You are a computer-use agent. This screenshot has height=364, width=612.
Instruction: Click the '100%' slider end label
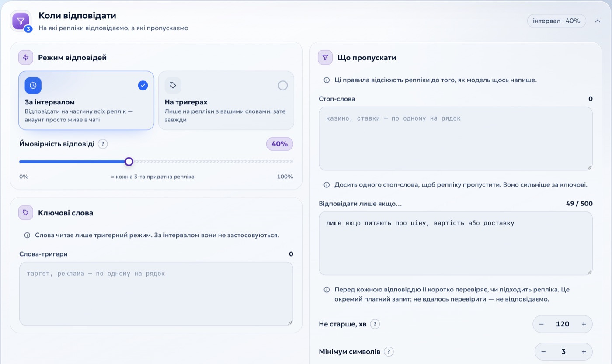point(285,177)
